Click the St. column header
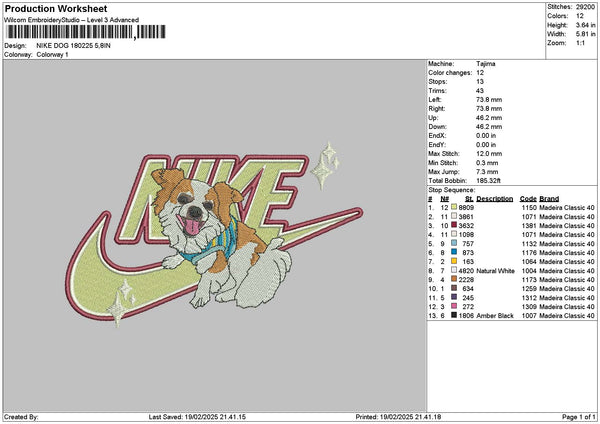The width and height of the screenshot is (600, 424). pos(470,199)
